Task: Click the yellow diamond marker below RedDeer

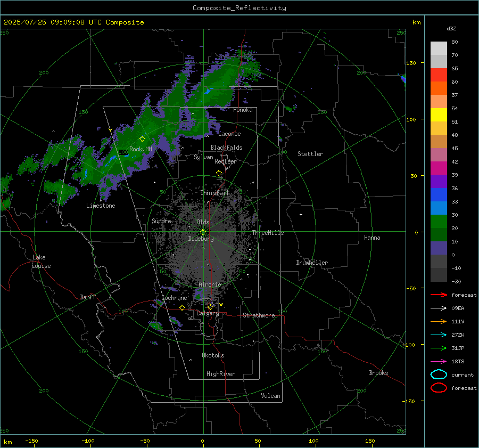Action: [x=219, y=173]
